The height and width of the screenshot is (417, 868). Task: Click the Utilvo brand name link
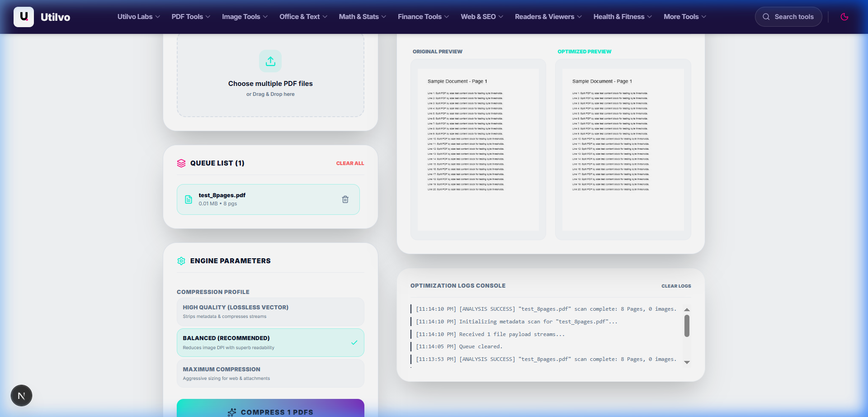click(x=56, y=17)
